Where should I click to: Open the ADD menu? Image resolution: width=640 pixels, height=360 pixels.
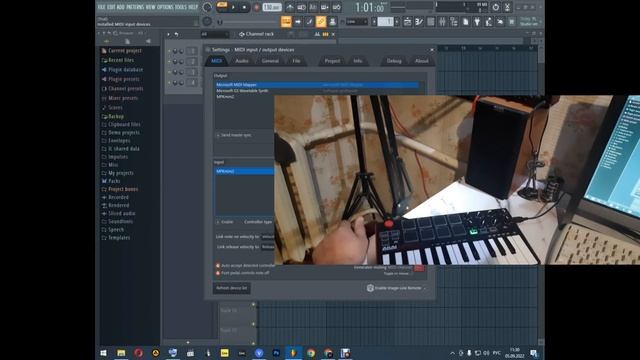120,7
